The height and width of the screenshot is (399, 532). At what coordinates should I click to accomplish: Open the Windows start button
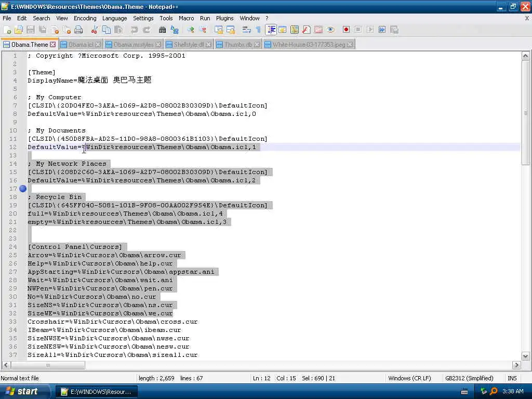tap(24, 392)
